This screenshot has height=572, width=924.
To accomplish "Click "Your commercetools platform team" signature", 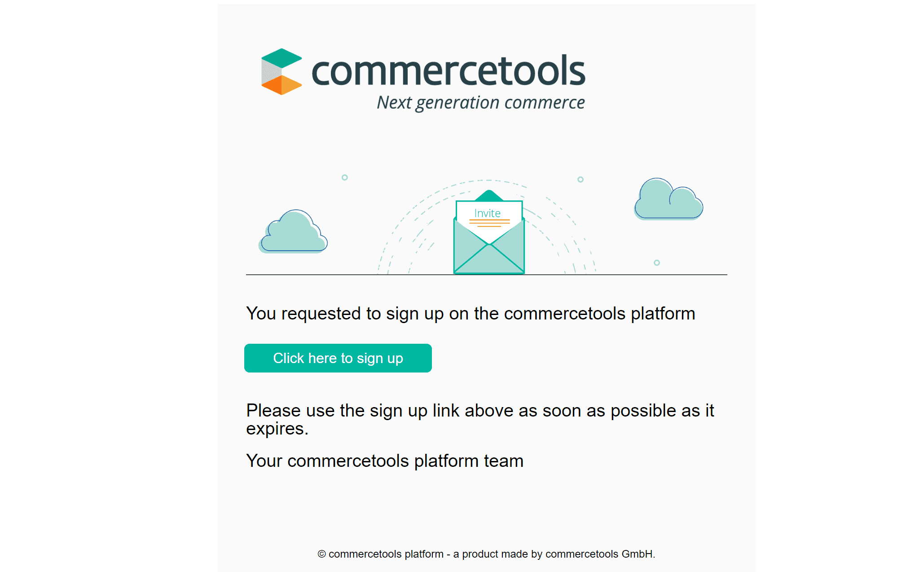I will tap(385, 461).
